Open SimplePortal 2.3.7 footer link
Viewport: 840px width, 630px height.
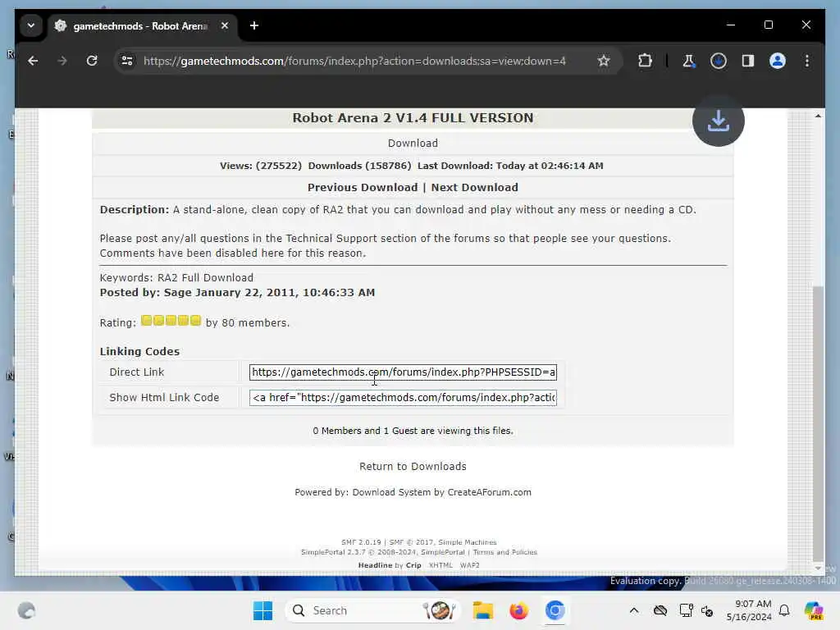(x=333, y=552)
